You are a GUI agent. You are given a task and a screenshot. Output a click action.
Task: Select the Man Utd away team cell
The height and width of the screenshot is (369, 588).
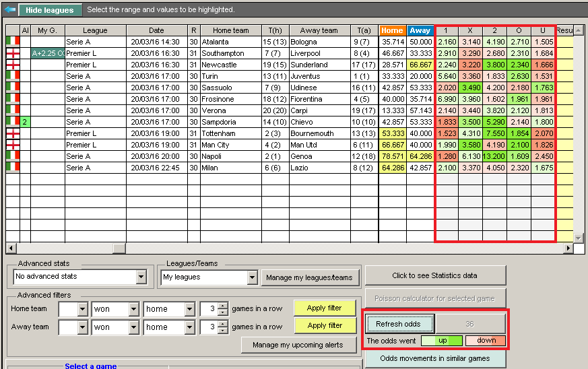click(x=319, y=145)
